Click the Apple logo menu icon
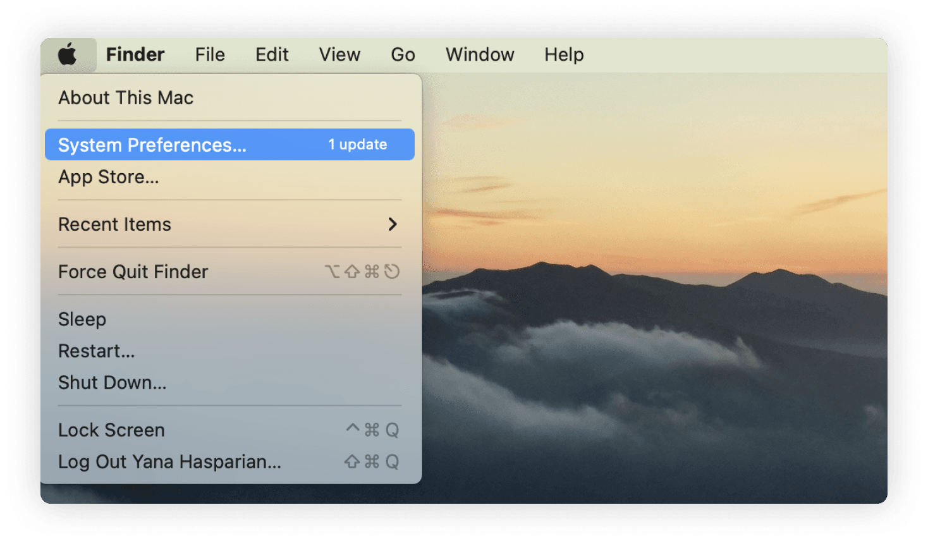The width and height of the screenshot is (928, 560). point(68,55)
